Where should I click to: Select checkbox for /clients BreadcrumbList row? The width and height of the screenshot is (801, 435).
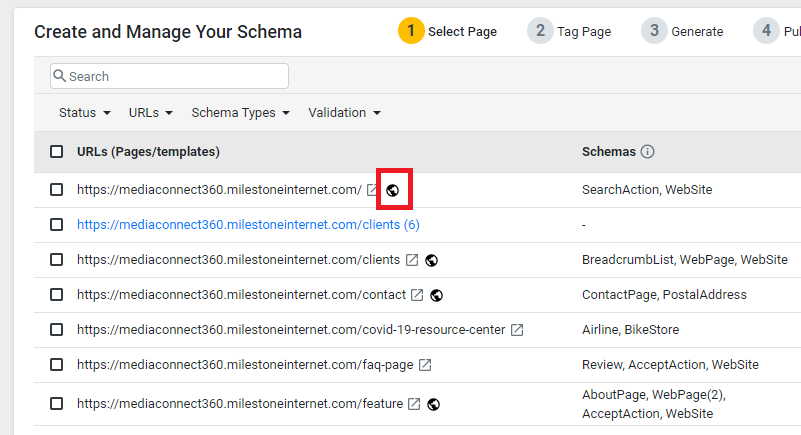pos(57,260)
